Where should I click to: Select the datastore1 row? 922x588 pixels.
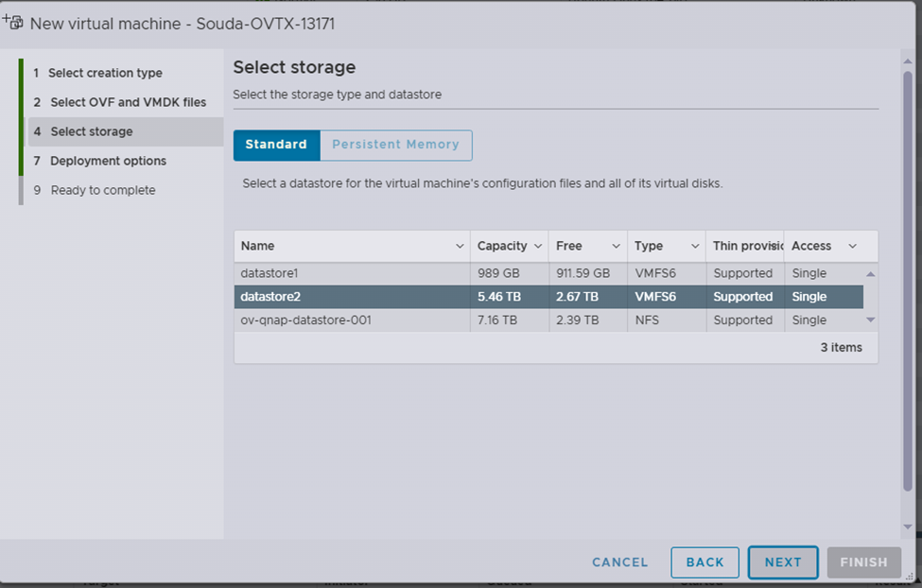pos(350,273)
